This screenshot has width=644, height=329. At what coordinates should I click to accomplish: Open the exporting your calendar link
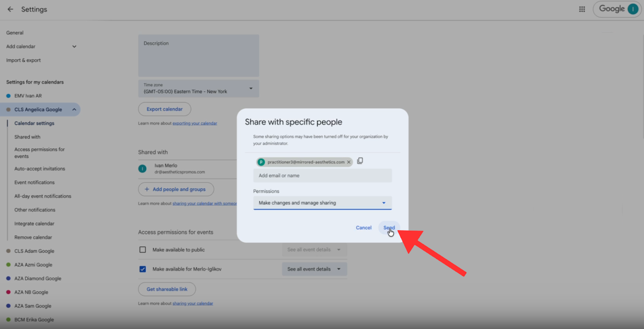(x=195, y=123)
